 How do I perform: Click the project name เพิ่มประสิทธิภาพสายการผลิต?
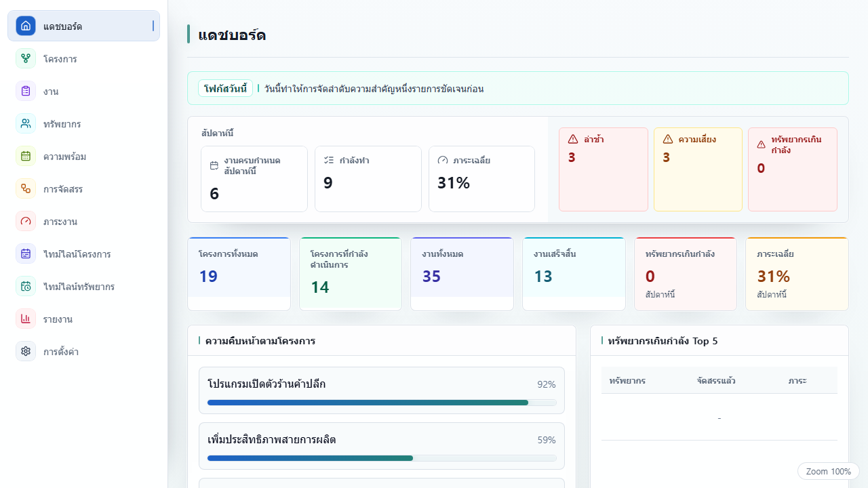pos(272,440)
